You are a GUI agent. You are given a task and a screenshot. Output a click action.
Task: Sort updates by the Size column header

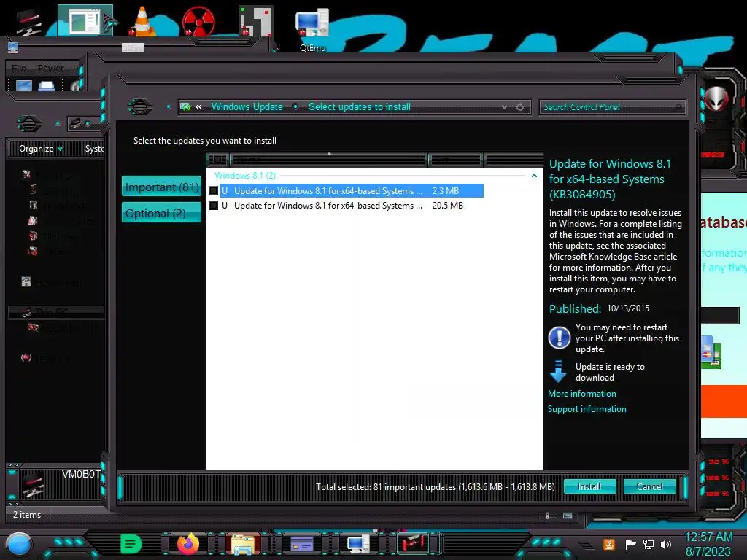tap(455, 160)
